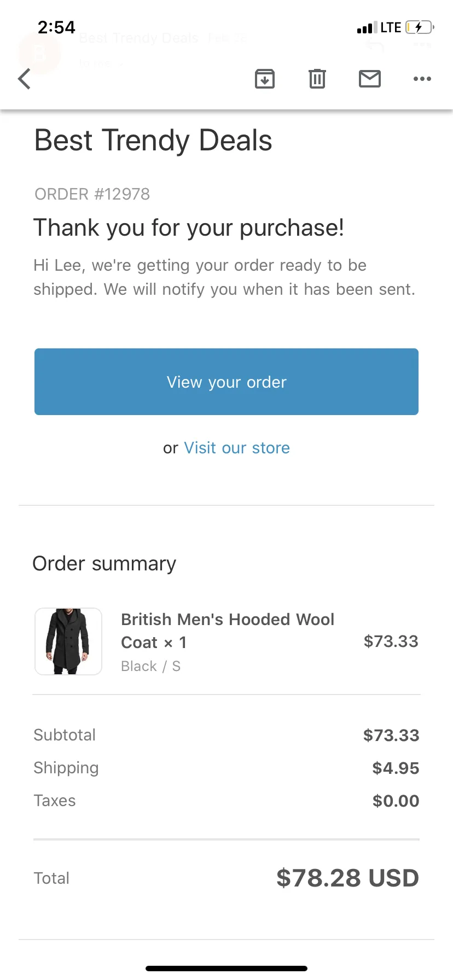Tap the faded sender avatar behind the header
This screenshot has height=980, width=453.
tap(39, 53)
